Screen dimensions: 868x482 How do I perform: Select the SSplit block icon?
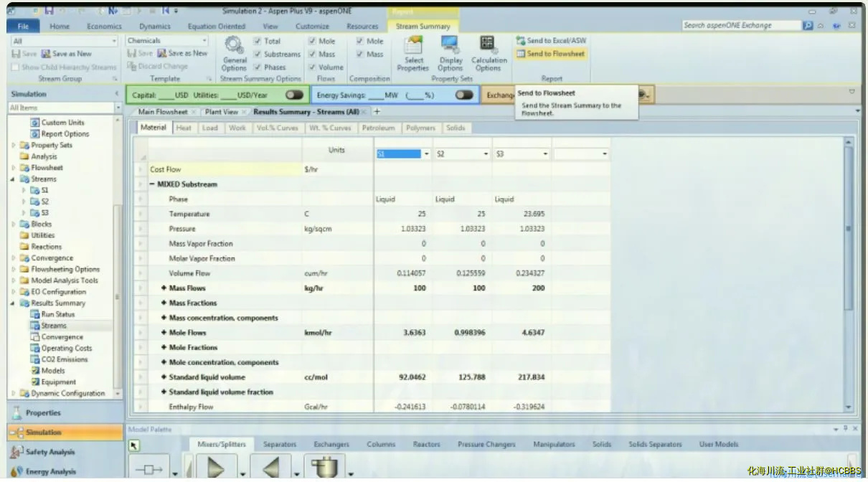326,469
